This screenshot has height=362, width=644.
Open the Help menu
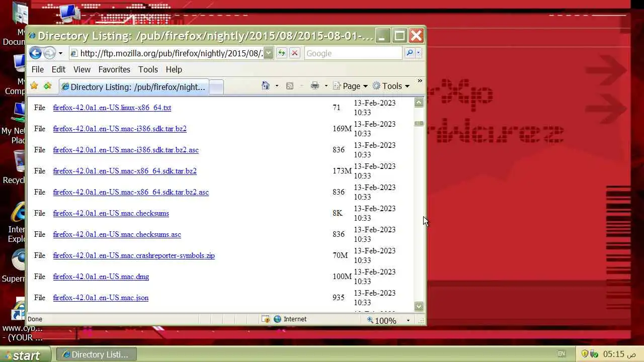(174, 69)
